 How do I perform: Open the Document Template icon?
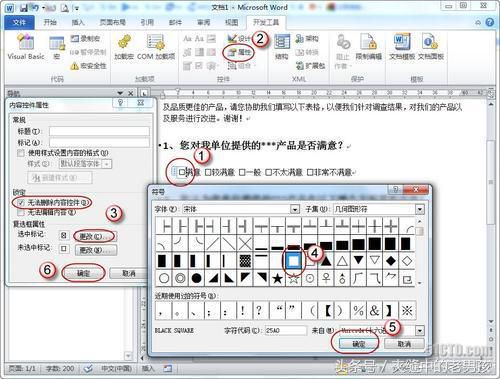point(402,47)
